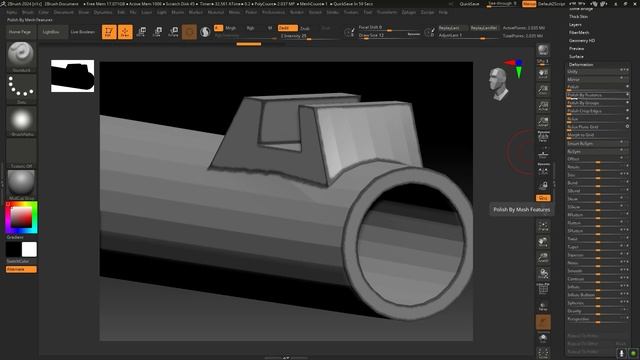Click the orange Menus button

coord(529,4)
